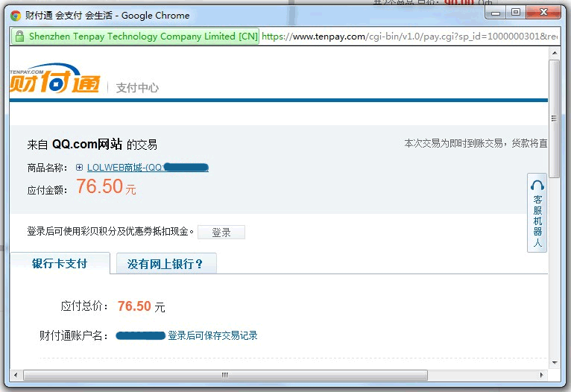Minimize the Chrome payment window
Viewport: 571px width, 392px height.
click(496, 12)
